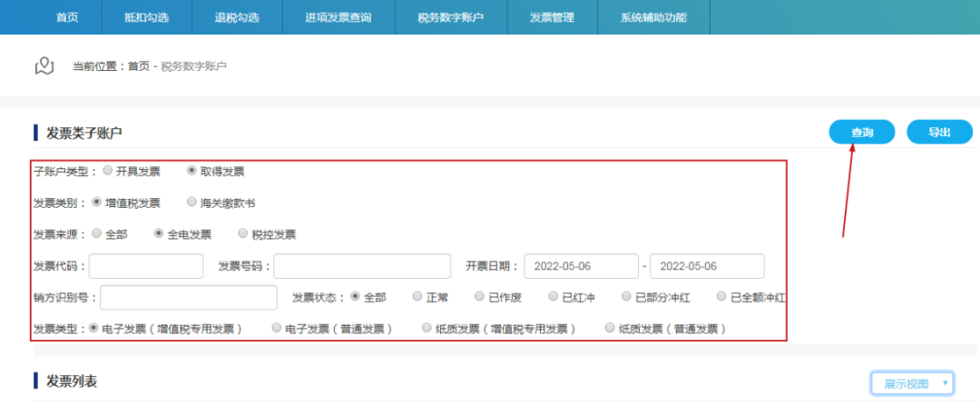Choose 税控发票 as invoice source

(243, 233)
